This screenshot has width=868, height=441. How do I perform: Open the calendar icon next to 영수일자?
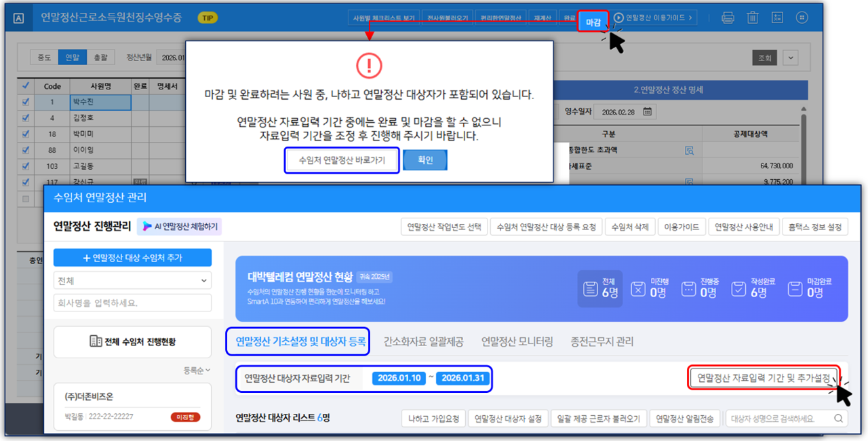click(x=647, y=111)
